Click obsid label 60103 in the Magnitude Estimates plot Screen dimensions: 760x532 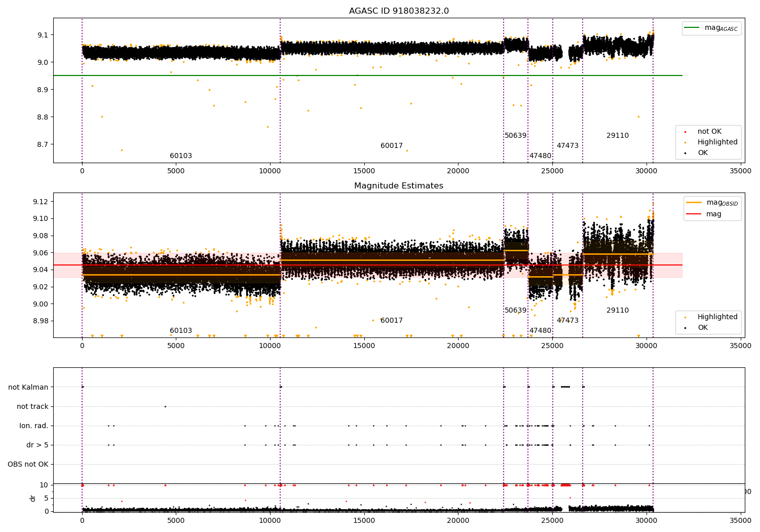pyautogui.click(x=181, y=331)
